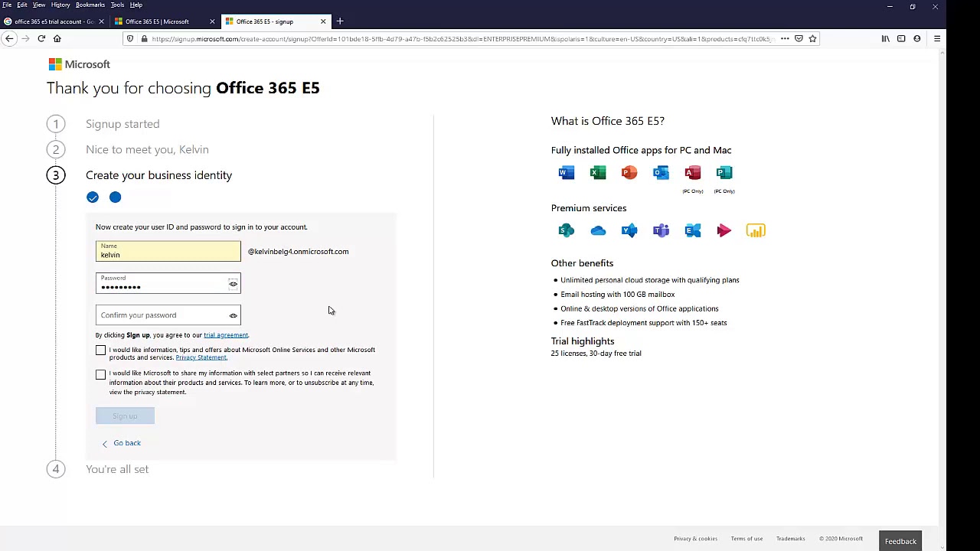
Task: Check the share with select partners box
Action: click(100, 375)
